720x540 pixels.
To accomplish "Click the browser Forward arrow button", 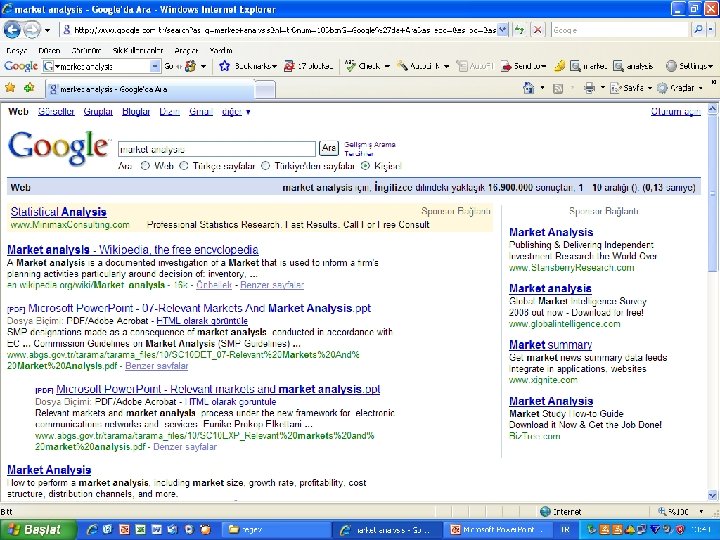I will tap(31, 30).
